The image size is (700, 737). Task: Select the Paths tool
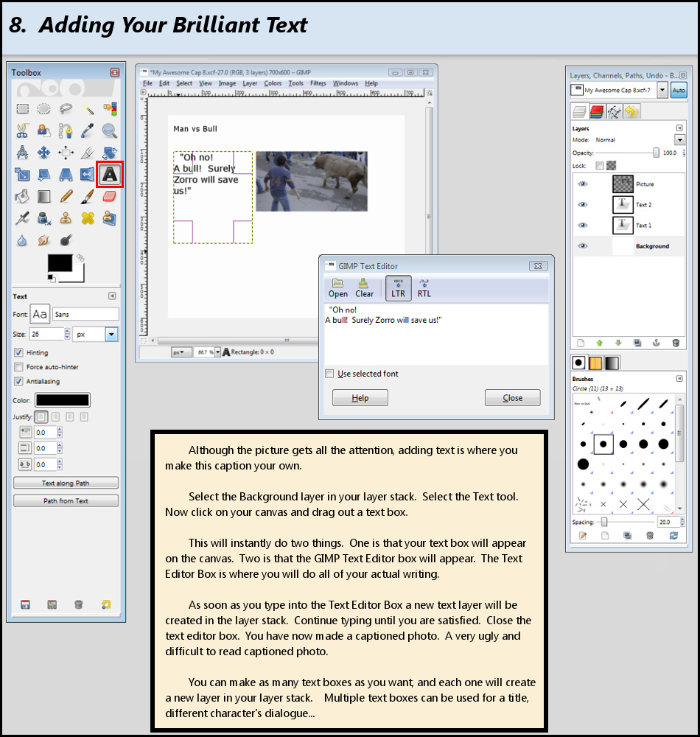(66, 130)
